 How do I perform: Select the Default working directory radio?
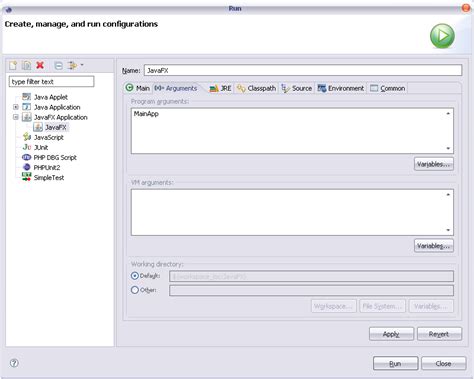point(135,276)
